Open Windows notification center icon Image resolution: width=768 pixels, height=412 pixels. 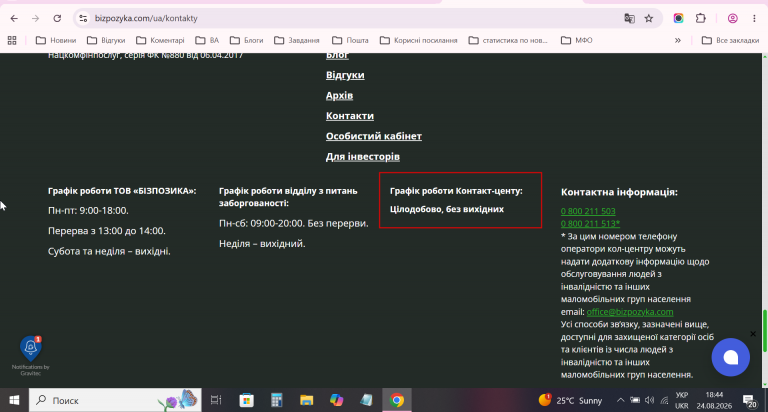(749, 401)
